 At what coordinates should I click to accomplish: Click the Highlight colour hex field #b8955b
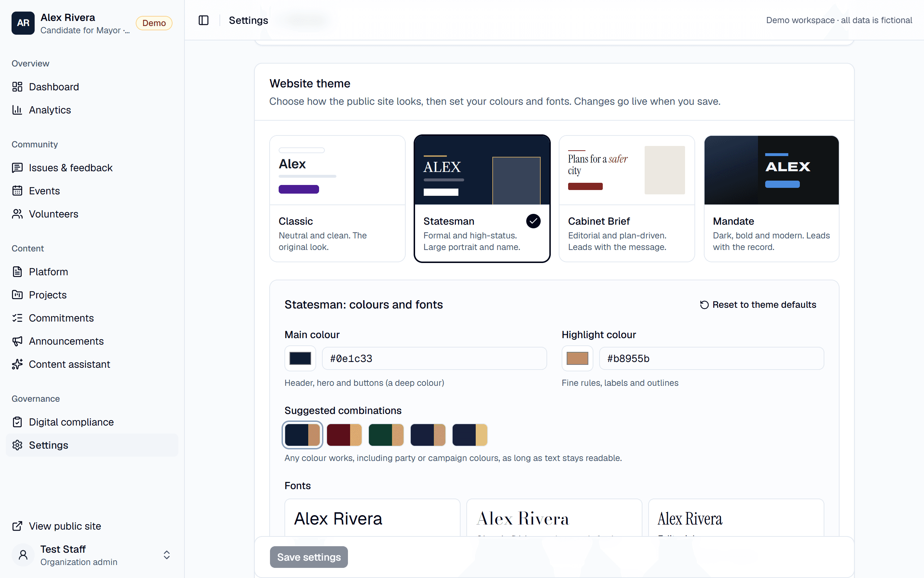tap(711, 358)
